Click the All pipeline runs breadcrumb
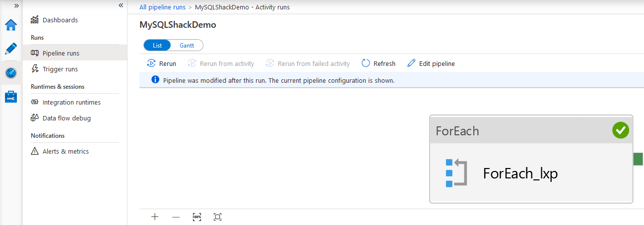 coord(162,7)
